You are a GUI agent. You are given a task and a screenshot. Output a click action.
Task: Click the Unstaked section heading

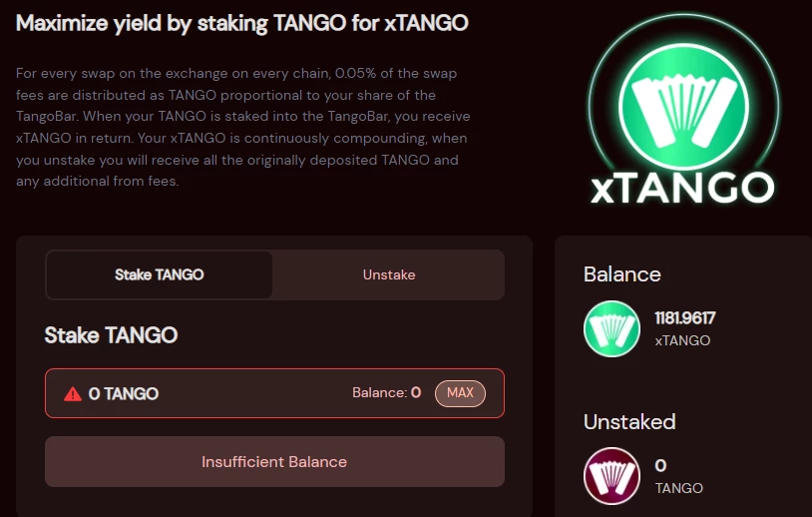click(629, 421)
